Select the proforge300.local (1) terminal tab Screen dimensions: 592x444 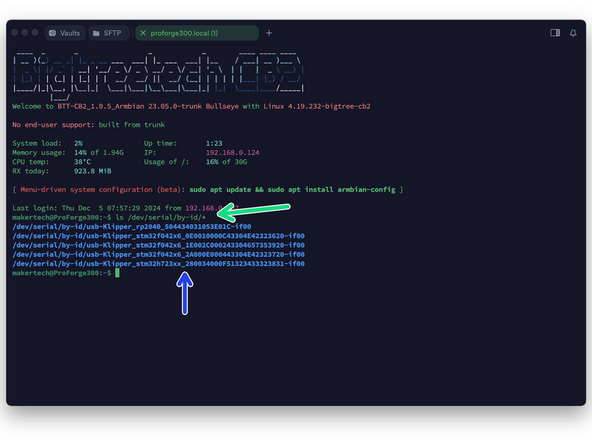(x=197, y=33)
